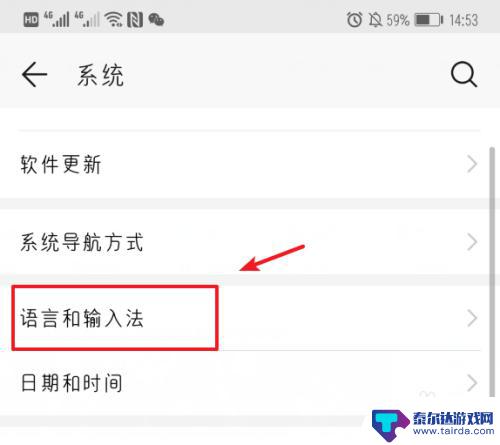Expand 日期和时间 via right chevron

472,383
